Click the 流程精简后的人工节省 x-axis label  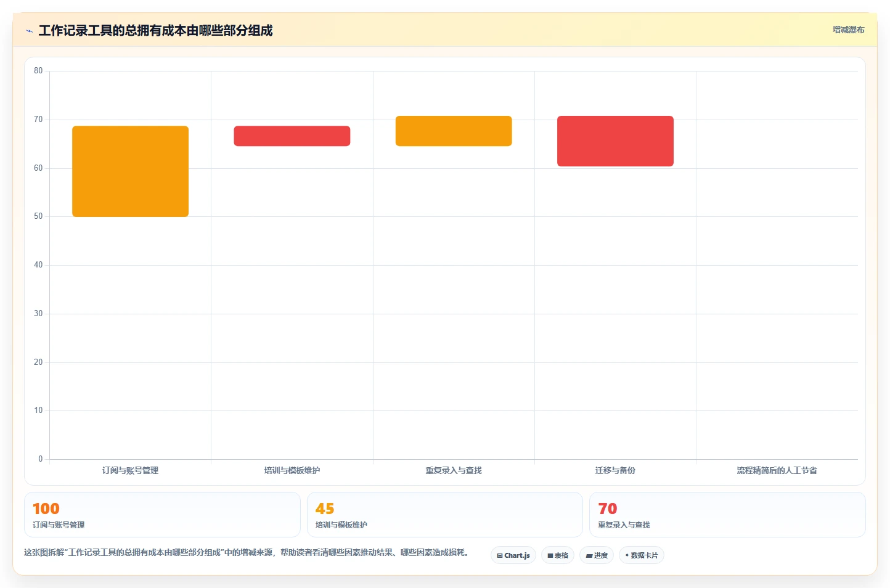pyautogui.click(x=777, y=470)
